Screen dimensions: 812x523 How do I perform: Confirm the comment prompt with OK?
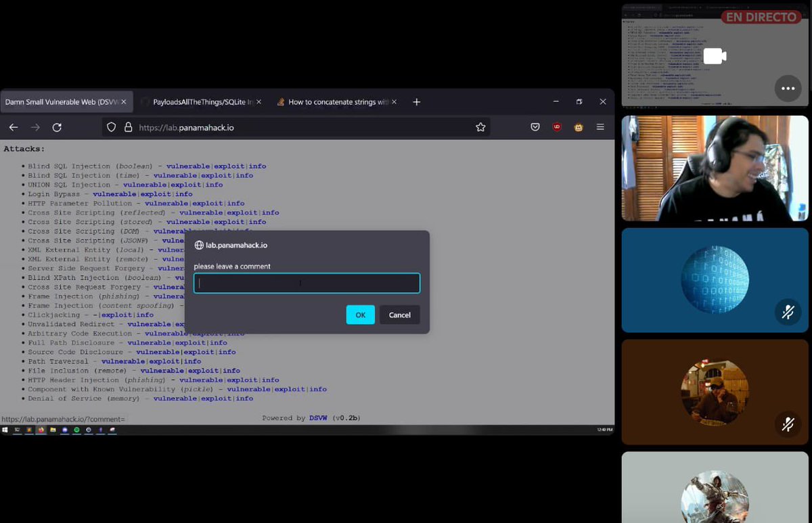(x=360, y=315)
